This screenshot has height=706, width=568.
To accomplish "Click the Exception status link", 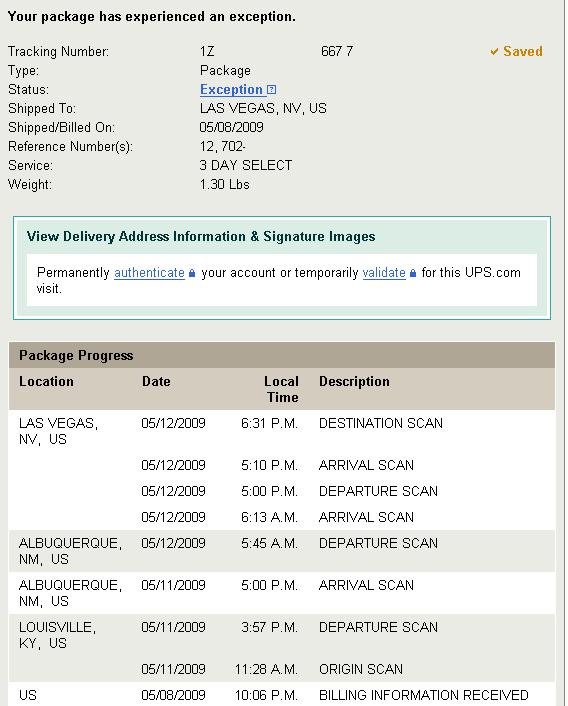I will (x=231, y=90).
